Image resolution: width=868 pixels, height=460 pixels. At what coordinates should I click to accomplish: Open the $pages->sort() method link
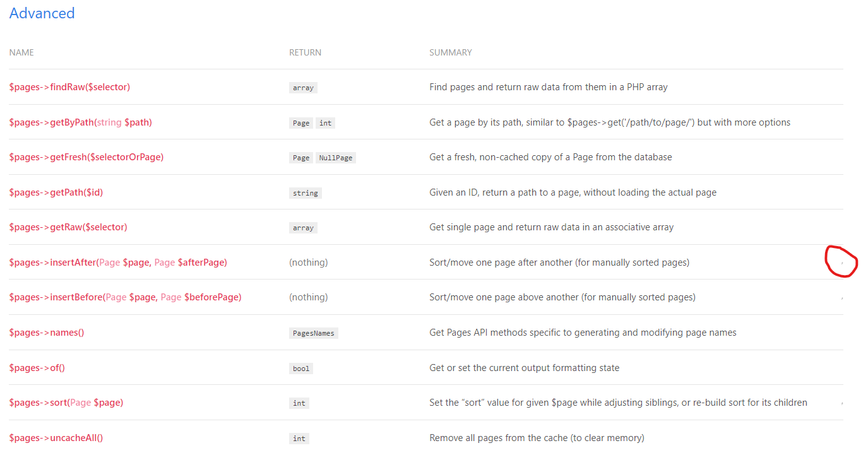click(x=66, y=402)
